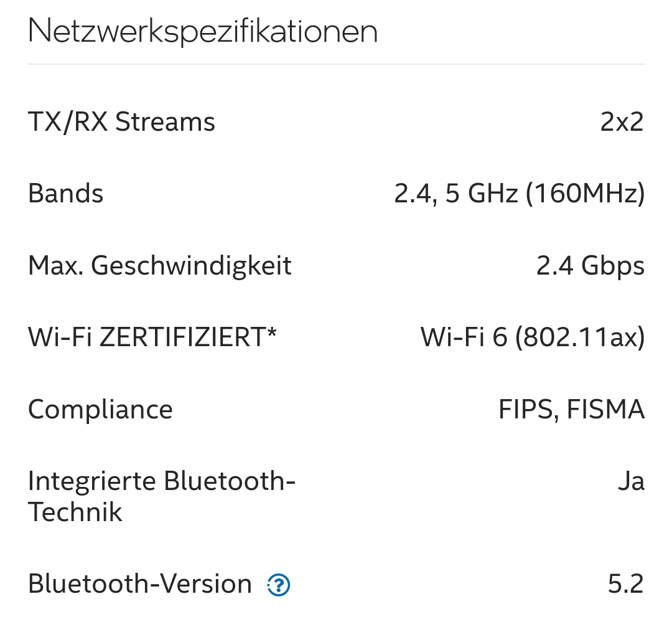The height and width of the screenshot is (622, 672).
Task: Select the Integrierte Bluetooth-Technik label
Action: (161, 481)
